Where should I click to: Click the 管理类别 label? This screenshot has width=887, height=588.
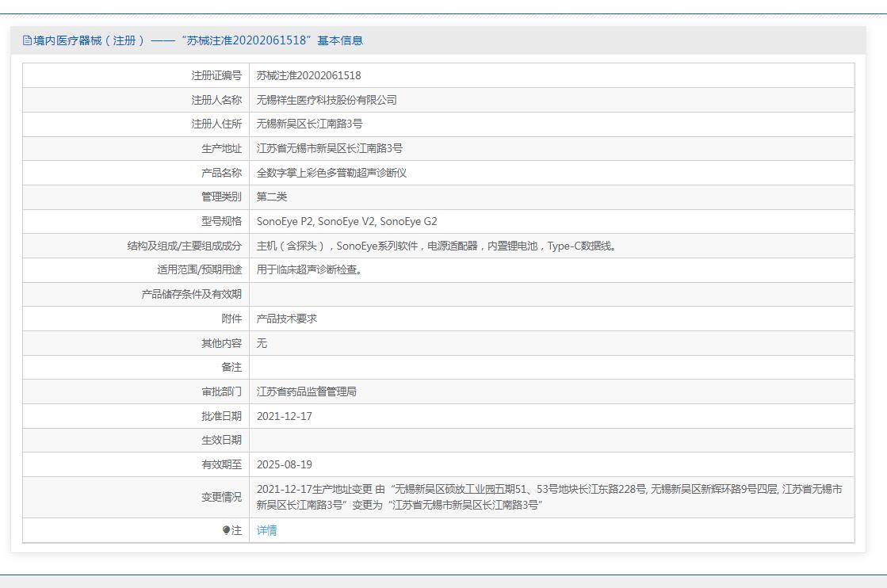point(221,197)
